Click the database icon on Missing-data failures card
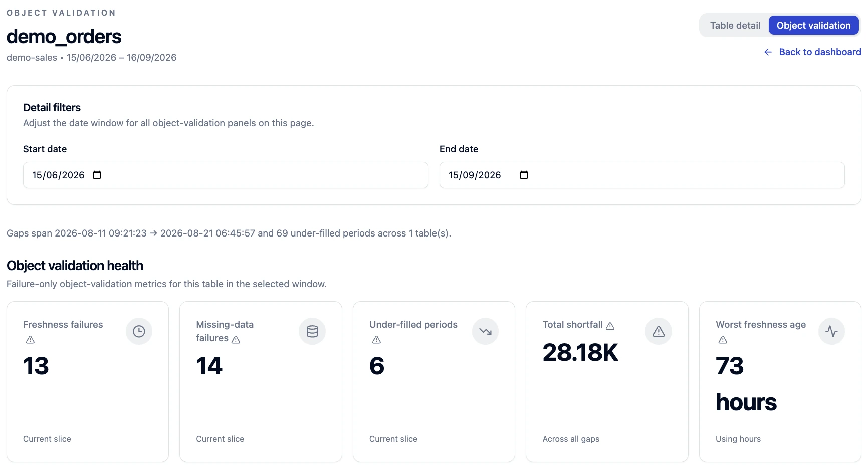The height and width of the screenshot is (471, 868). [312, 331]
